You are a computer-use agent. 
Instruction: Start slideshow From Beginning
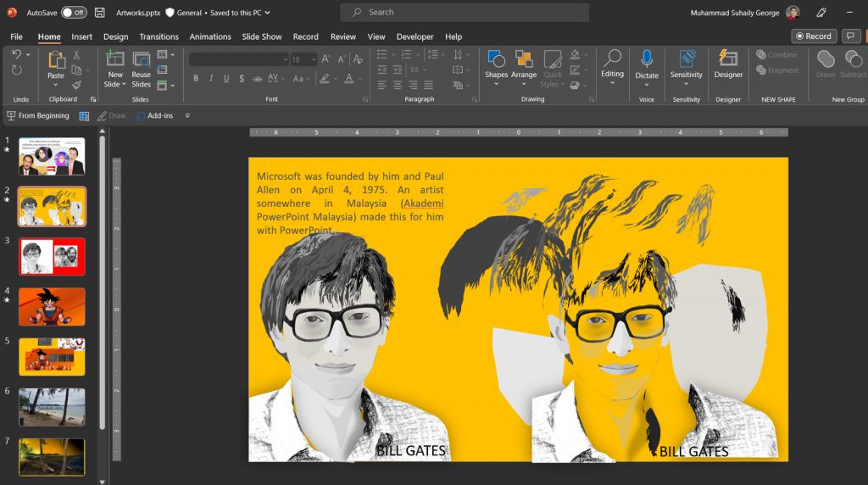pyautogui.click(x=38, y=115)
